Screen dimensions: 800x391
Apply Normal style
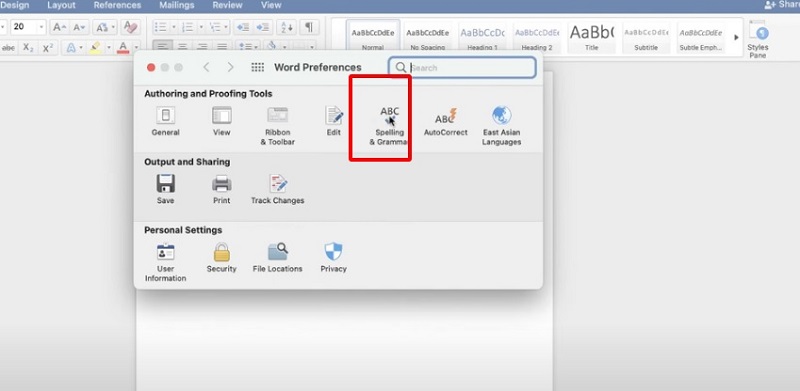point(372,37)
